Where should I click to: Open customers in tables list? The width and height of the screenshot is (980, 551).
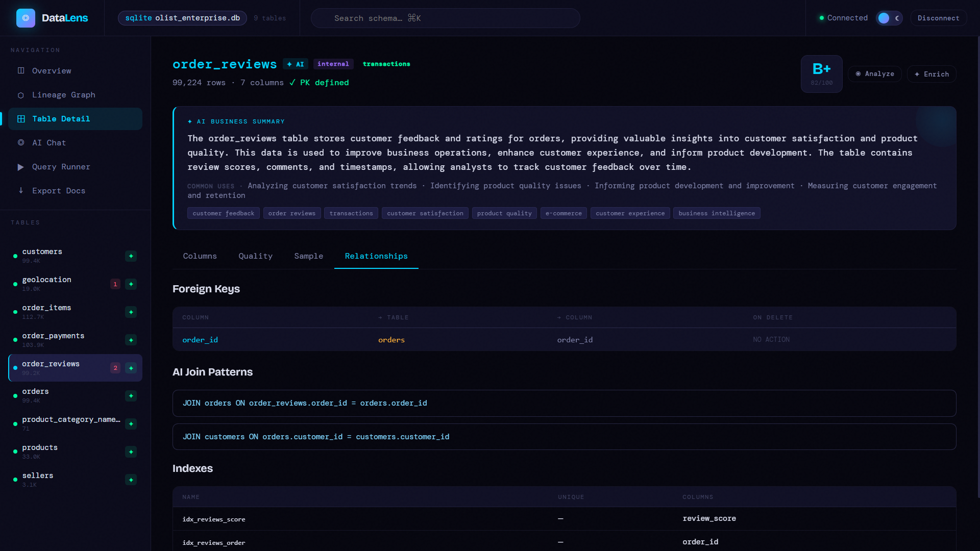75,256
